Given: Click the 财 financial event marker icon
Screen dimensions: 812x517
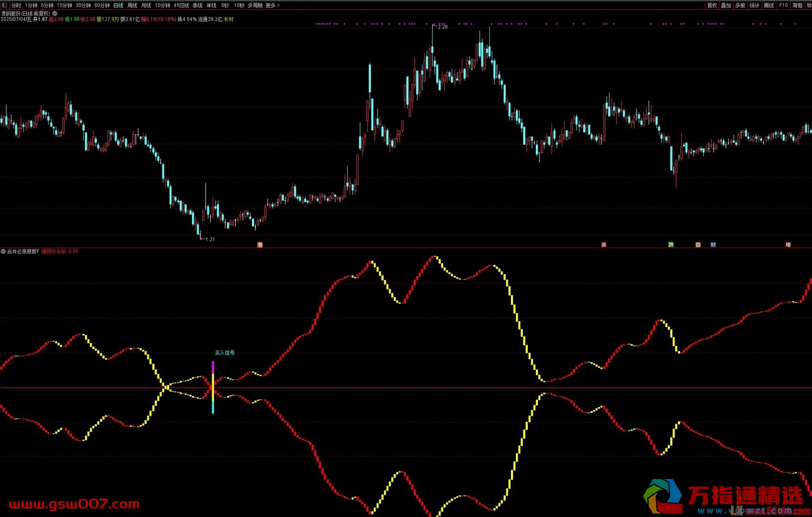Looking at the screenshot, I should [x=713, y=245].
